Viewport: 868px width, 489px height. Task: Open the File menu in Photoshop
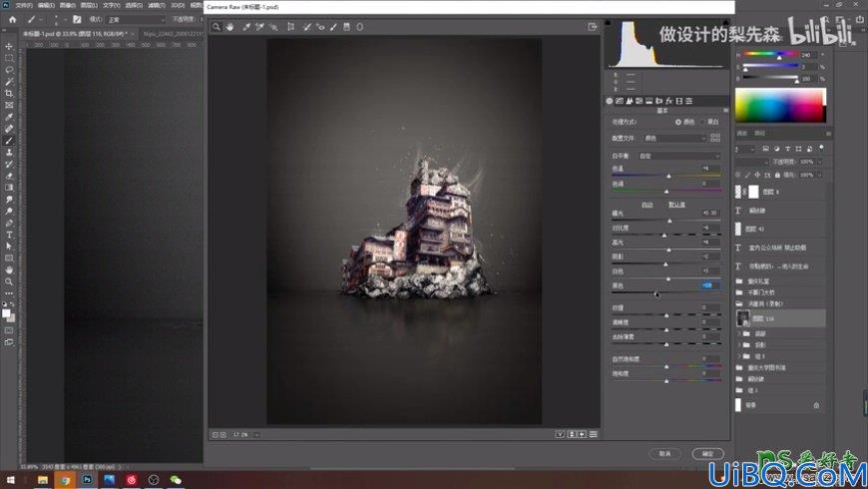[24, 5]
